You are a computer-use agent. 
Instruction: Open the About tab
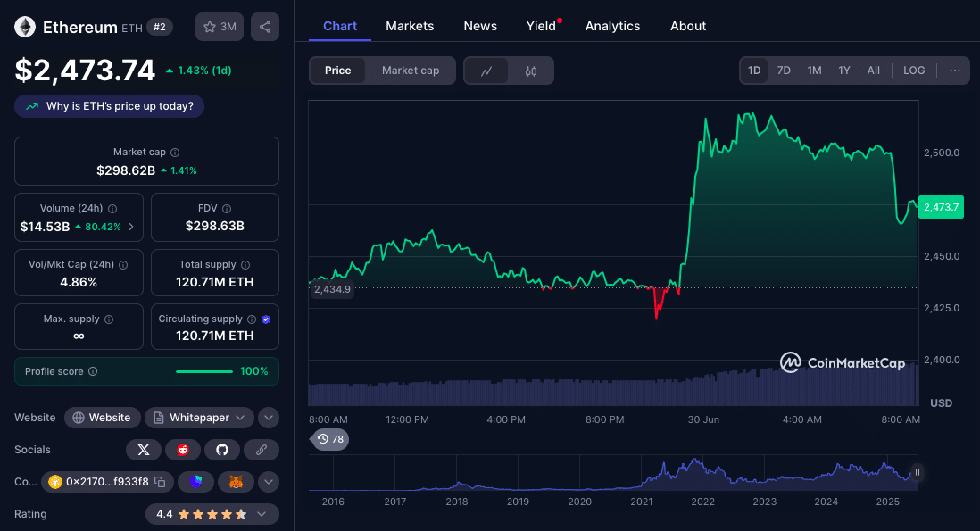(688, 26)
